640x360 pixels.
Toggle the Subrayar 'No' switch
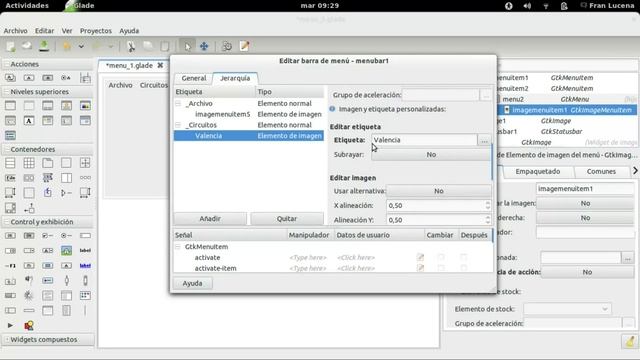431,155
